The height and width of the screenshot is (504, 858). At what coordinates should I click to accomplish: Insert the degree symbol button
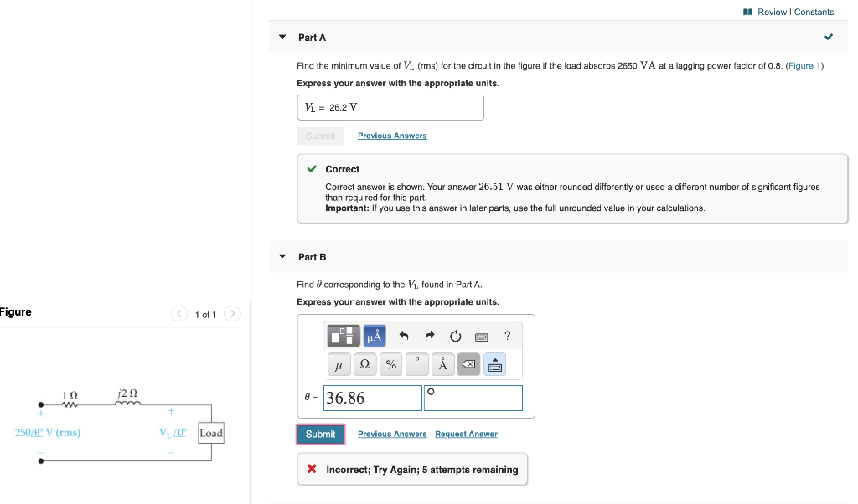click(x=417, y=365)
